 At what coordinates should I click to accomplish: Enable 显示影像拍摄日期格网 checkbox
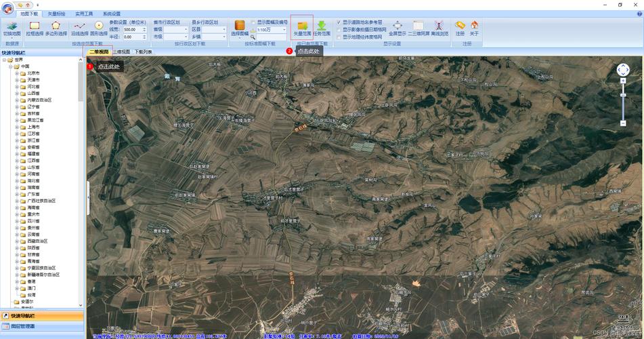tap(339, 29)
